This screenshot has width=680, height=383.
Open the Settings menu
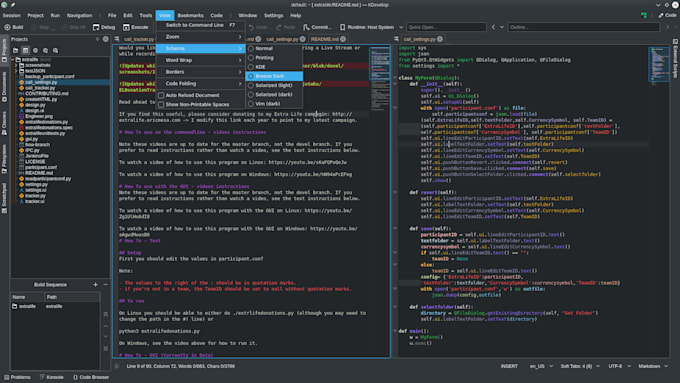pyautogui.click(x=274, y=15)
